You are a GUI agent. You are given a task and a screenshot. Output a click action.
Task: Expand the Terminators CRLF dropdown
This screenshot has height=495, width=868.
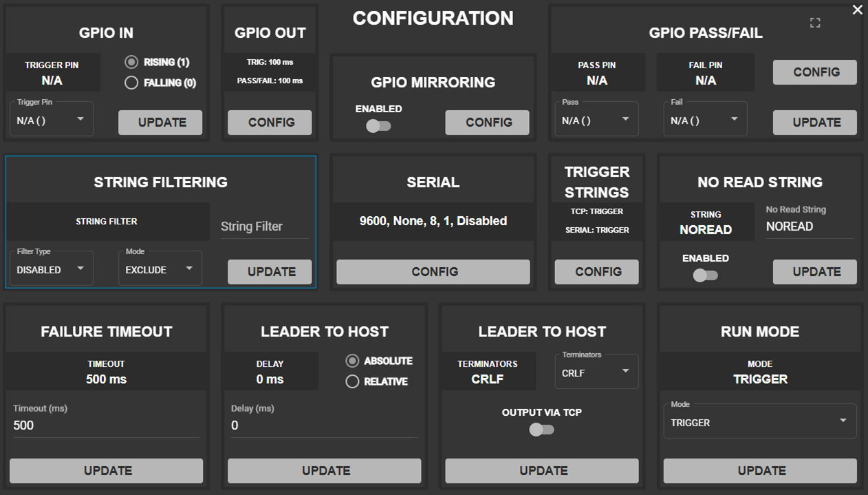pyautogui.click(x=596, y=372)
